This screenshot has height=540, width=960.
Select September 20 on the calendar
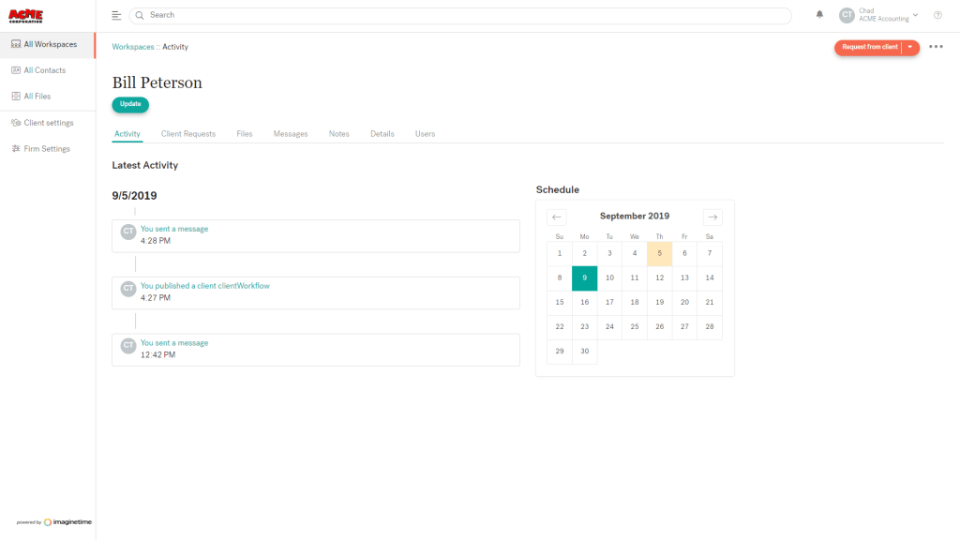point(684,302)
